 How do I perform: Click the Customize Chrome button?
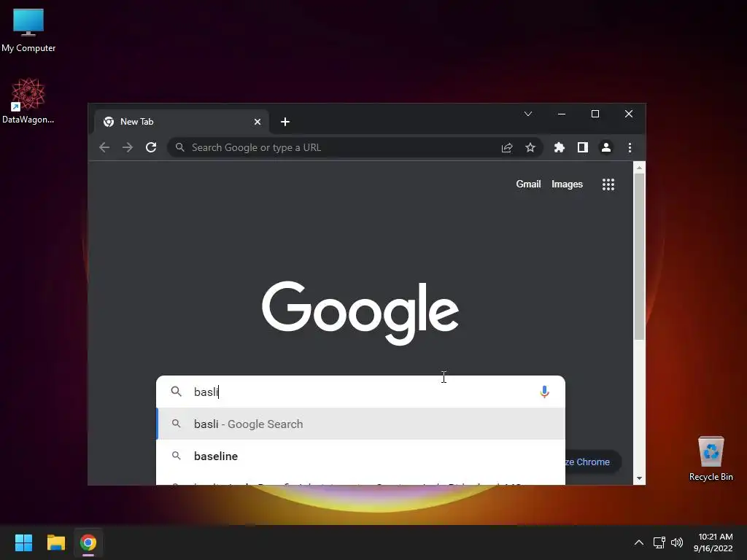pyautogui.click(x=592, y=462)
